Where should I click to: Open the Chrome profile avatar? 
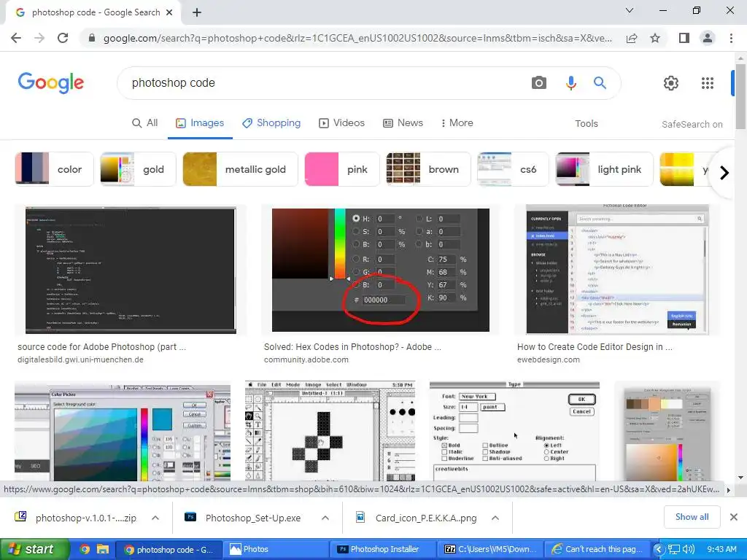pos(708,38)
